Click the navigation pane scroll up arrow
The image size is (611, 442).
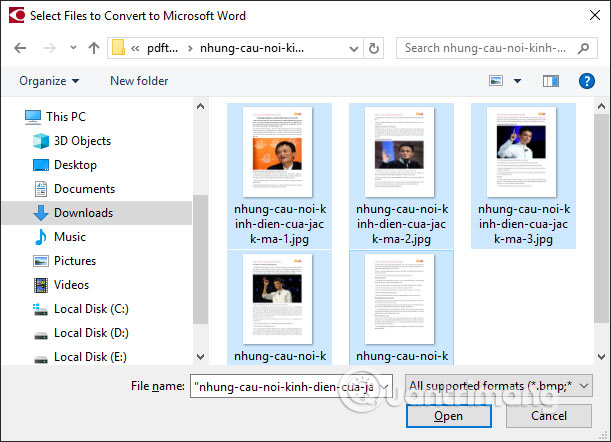200,106
